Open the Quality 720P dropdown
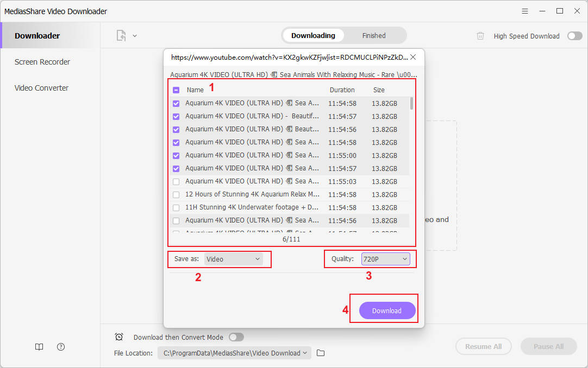This screenshot has width=588, height=368. (385, 259)
